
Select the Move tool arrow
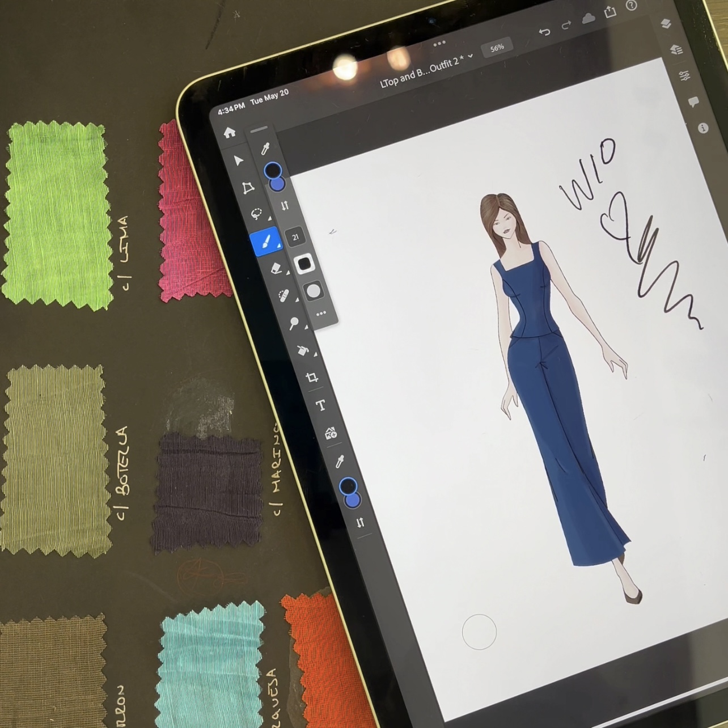[x=239, y=161]
